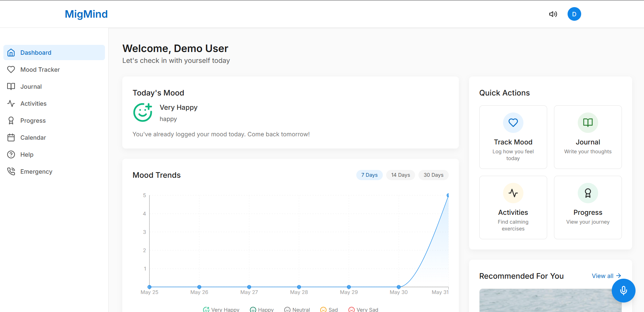Go to Calendar in the sidebar
644x312 pixels.
54,138
